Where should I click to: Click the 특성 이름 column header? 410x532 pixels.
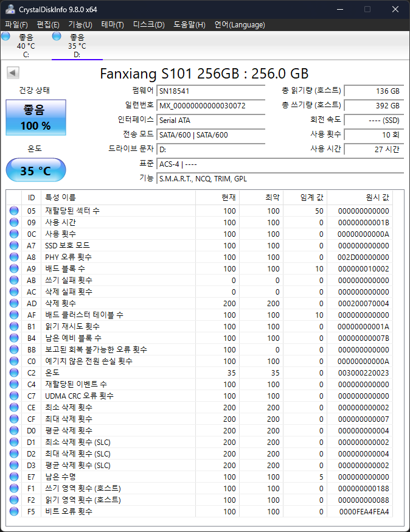pos(118,197)
